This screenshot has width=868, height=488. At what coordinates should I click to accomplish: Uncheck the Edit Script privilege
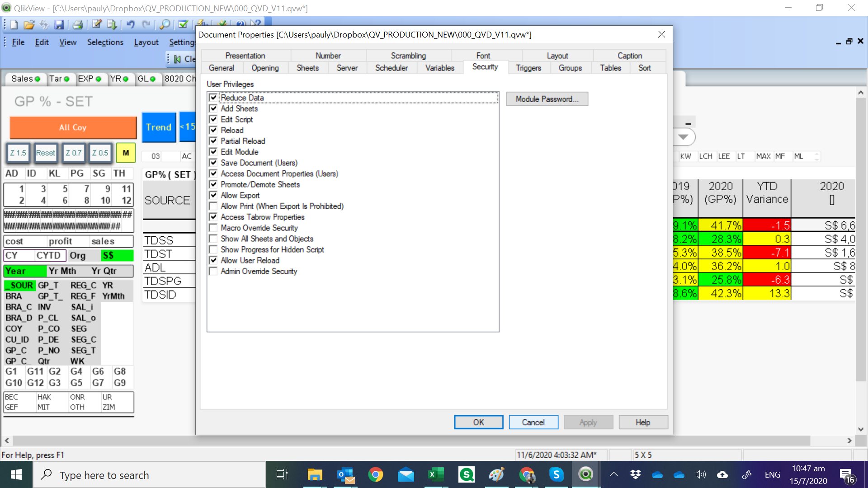pos(213,119)
